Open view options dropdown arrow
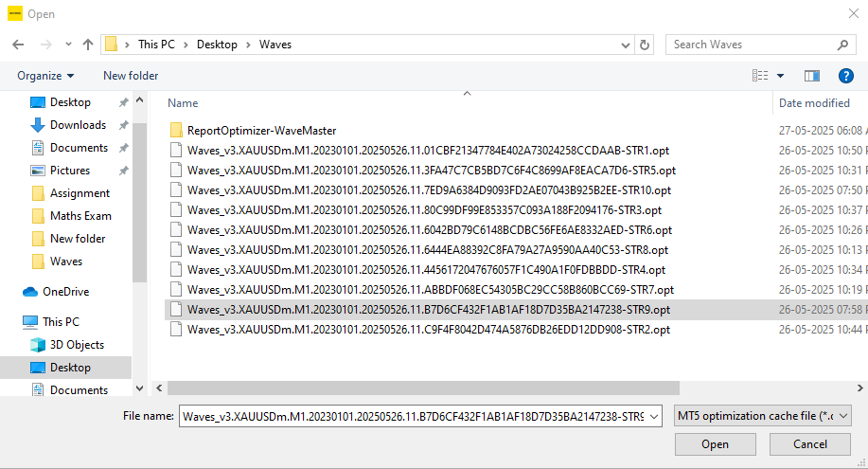The width and height of the screenshot is (868, 469). click(x=781, y=76)
